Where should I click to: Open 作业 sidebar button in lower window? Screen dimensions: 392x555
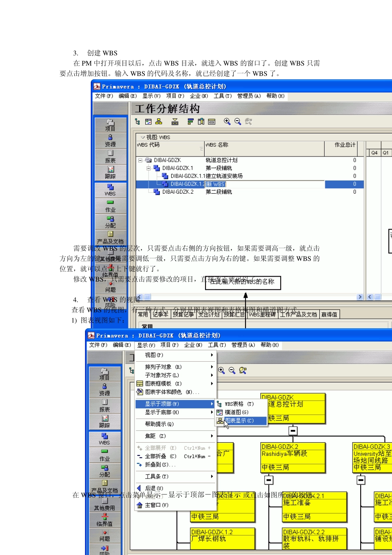104,455
